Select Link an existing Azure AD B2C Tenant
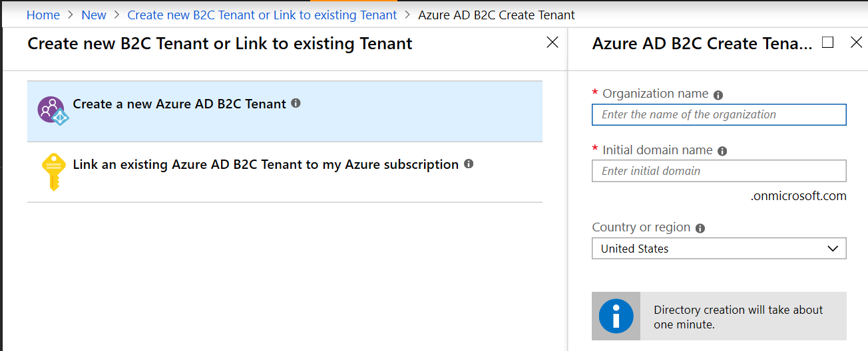The image size is (868, 351). pyautogui.click(x=266, y=164)
